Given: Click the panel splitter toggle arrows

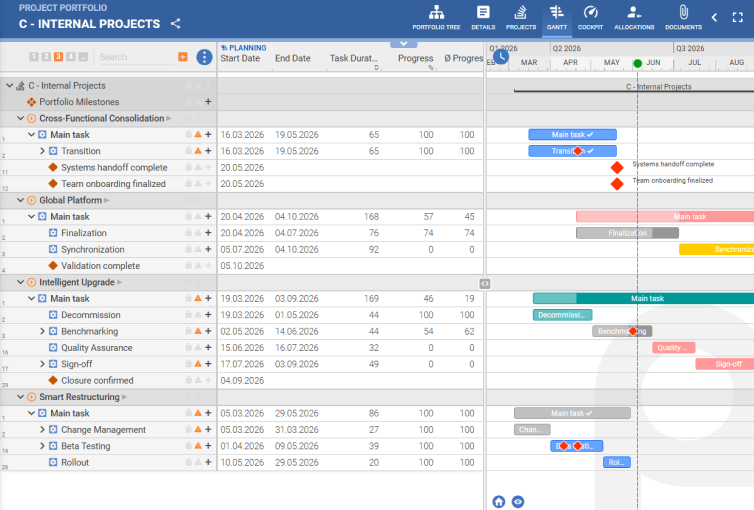Looking at the screenshot, I should click(485, 284).
